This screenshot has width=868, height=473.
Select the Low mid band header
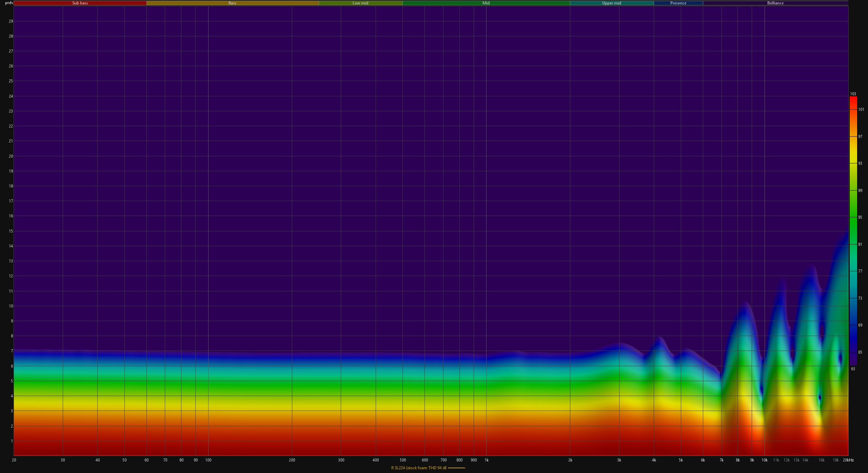360,3
